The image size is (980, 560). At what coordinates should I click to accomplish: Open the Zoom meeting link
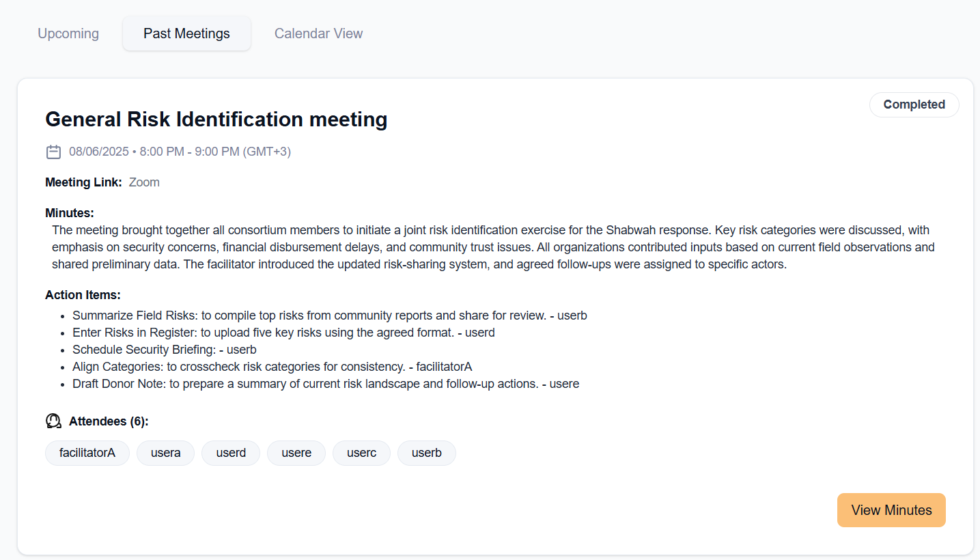click(x=144, y=182)
